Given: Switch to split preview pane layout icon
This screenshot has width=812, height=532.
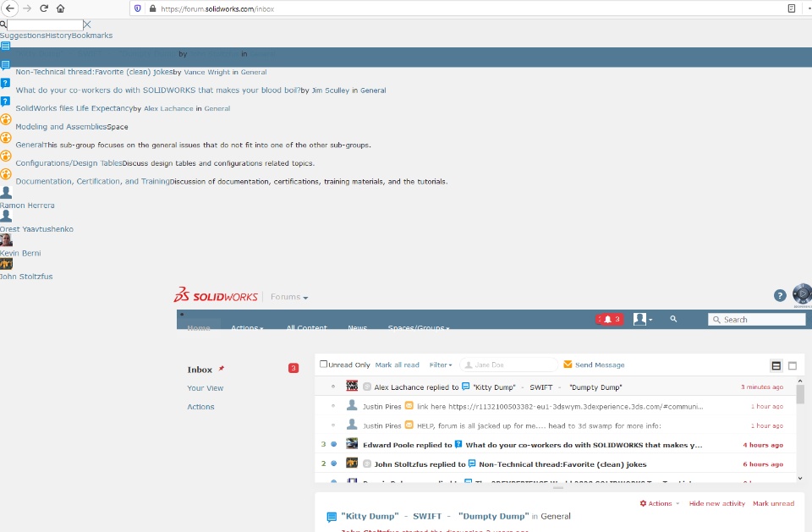Looking at the screenshot, I should coord(776,365).
